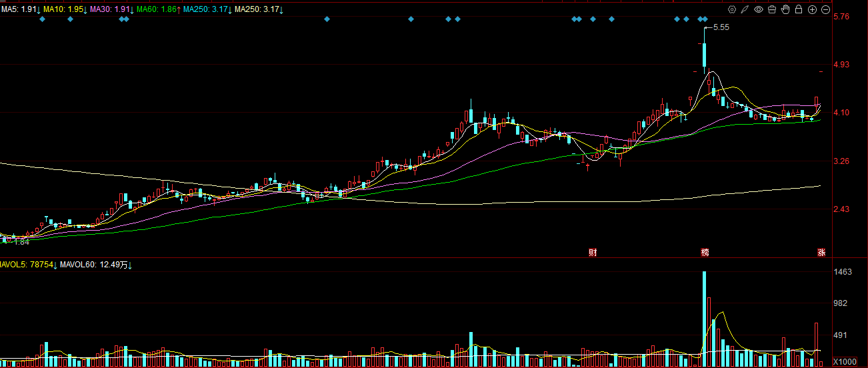The width and height of the screenshot is (868, 368).
Task: Toggle the eye visibility icon
Action: pyautogui.click(x=759, y=9)
